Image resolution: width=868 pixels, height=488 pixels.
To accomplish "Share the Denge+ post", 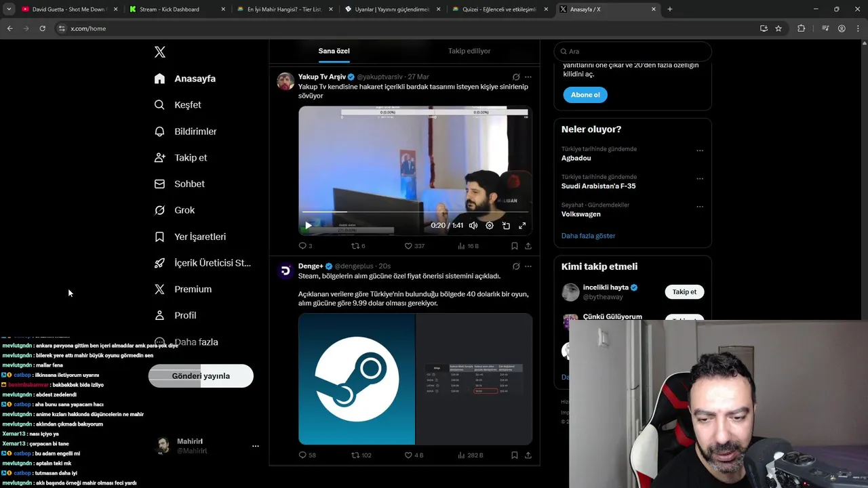I will tap(528, 455).
